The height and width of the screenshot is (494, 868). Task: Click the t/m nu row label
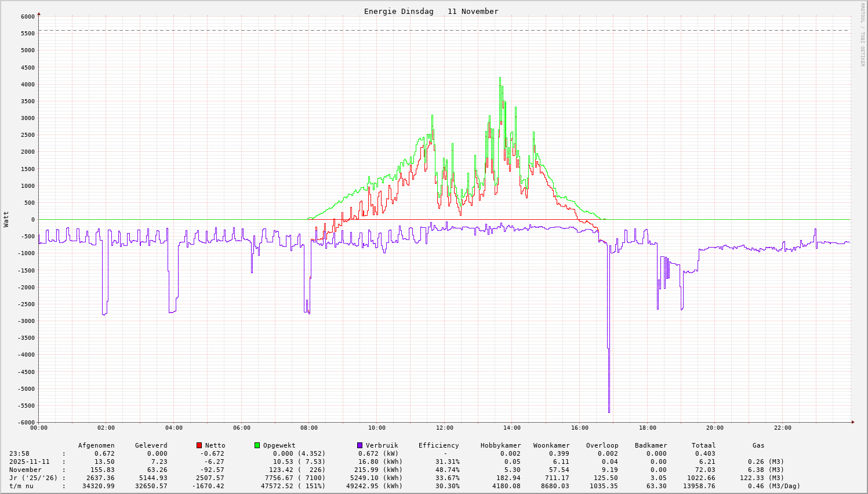click(x=21, y=486)
